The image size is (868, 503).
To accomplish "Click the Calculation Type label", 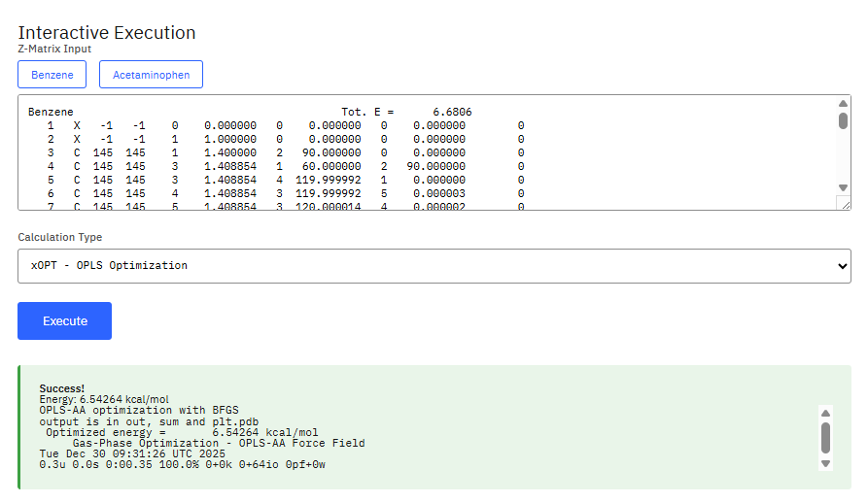I will click(x=60, y=237).
